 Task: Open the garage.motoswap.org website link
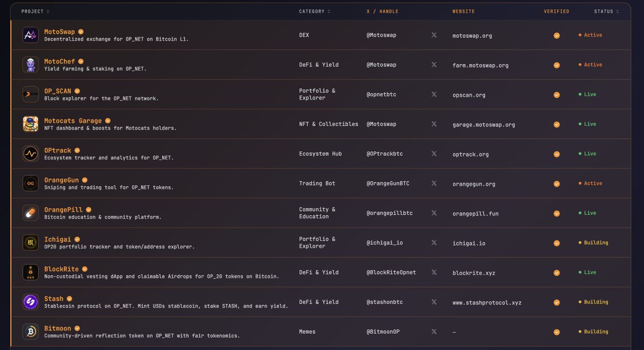tap(484, 125)
